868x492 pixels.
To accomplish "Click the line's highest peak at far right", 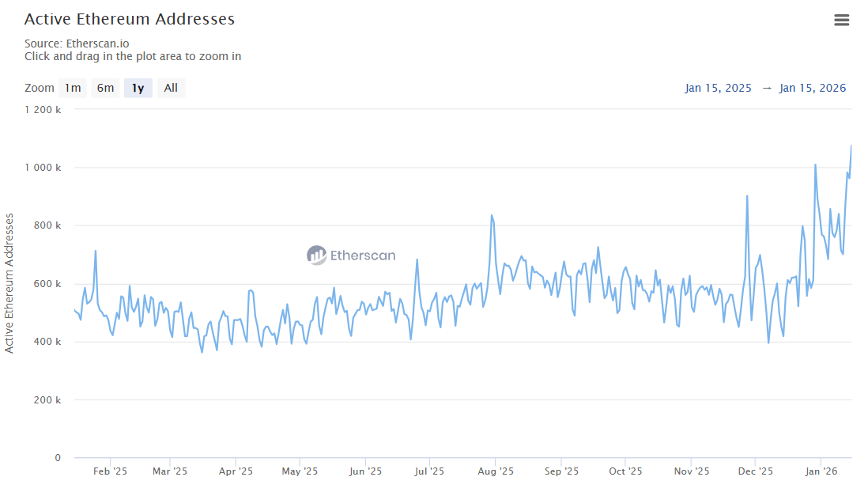I will 851,146.
